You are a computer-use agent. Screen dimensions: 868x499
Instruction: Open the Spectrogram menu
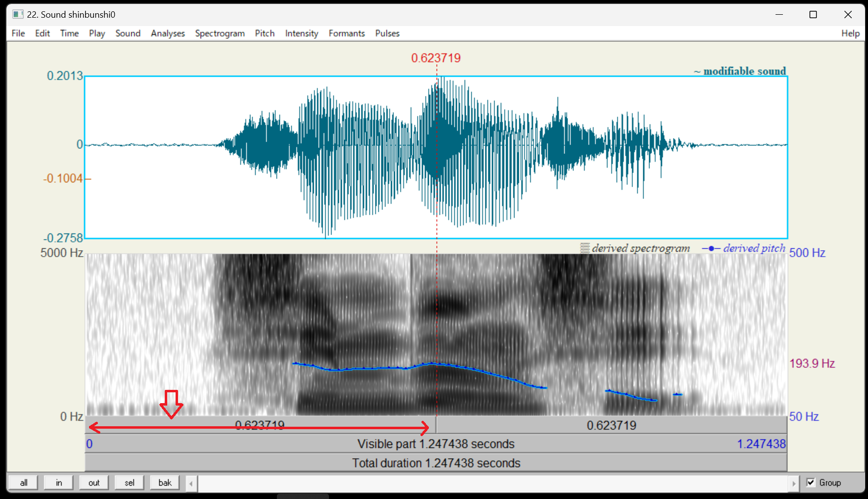point(220,33)
